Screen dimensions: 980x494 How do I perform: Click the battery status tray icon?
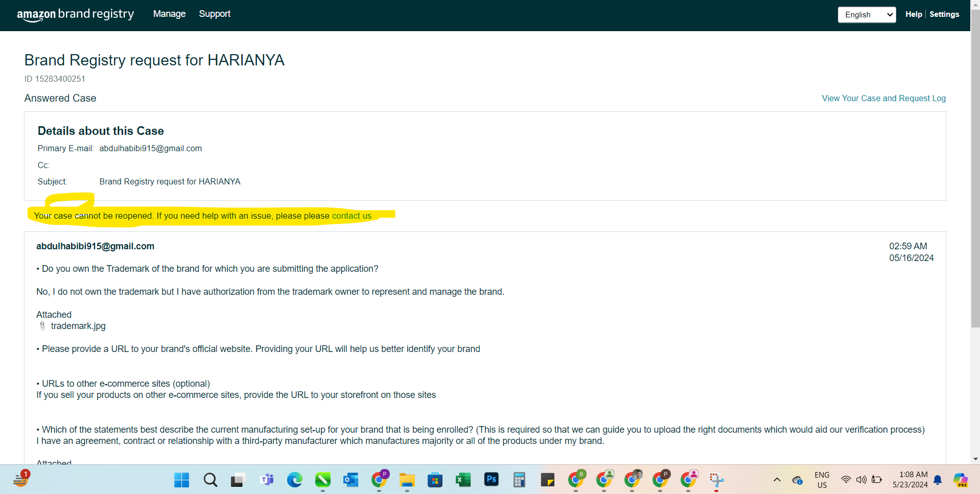coord(877,480)
